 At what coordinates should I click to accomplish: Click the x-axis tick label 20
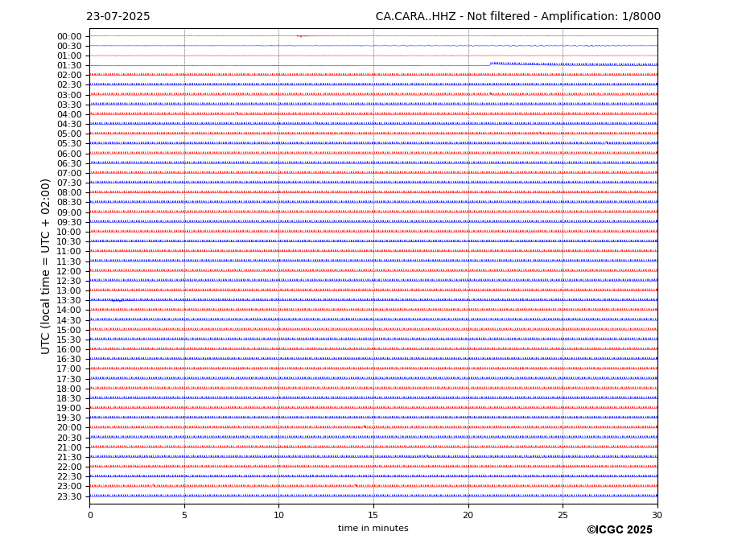coord(468,515)
